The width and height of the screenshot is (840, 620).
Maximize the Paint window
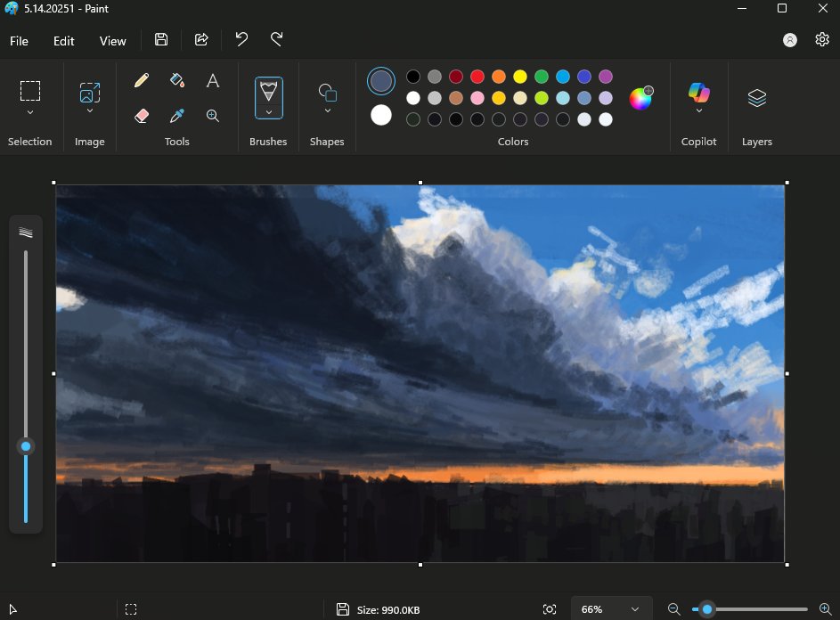(782, 9)
